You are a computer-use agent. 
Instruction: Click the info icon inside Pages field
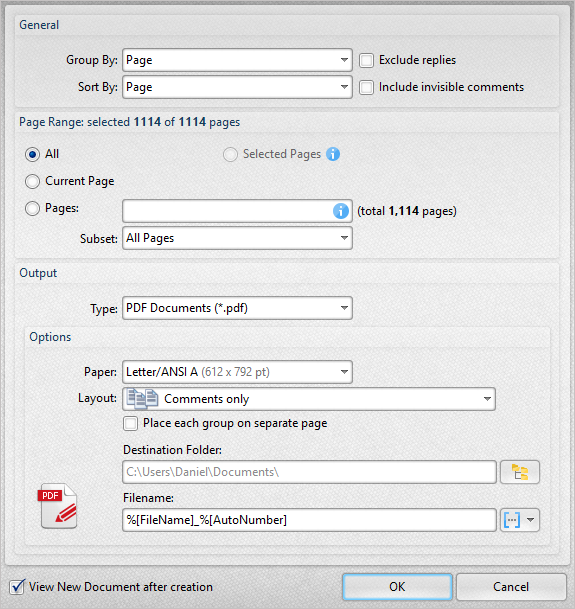click(x=341, y=211)
